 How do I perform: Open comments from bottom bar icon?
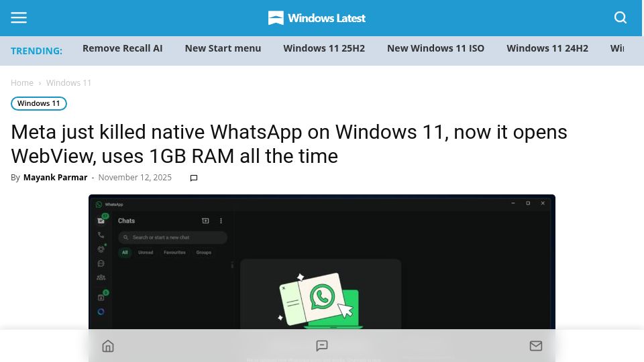pyautogui.click(x=321, y=346)
